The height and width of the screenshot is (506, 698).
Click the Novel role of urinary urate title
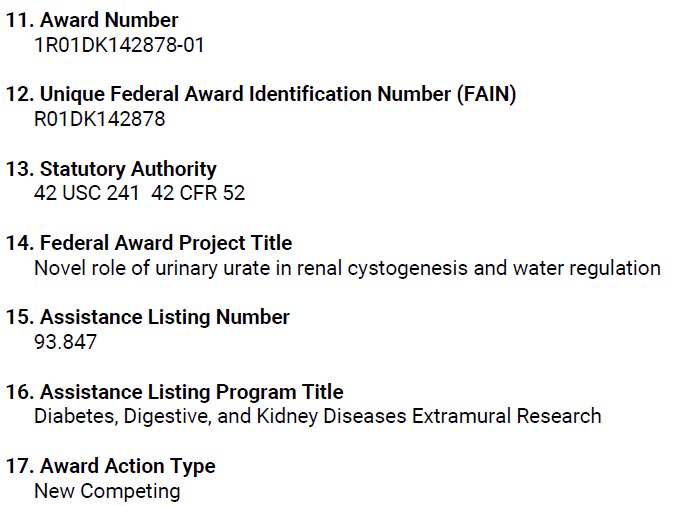pos(347,268)
